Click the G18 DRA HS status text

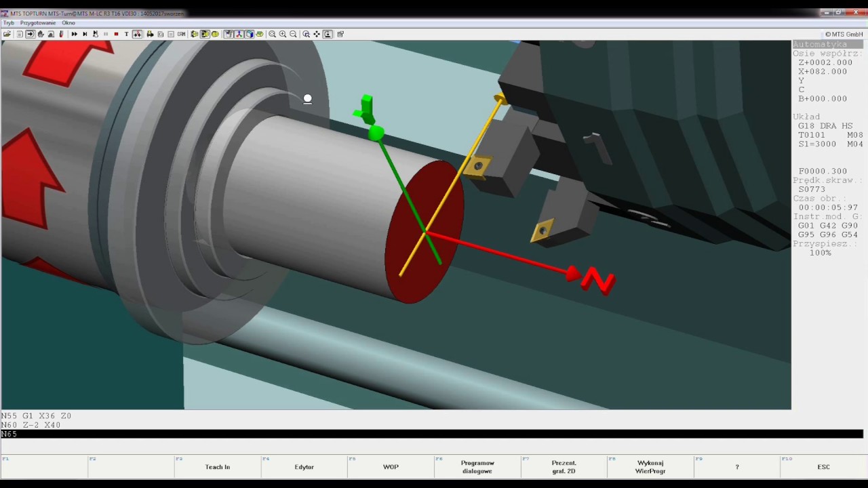(825, 126)
